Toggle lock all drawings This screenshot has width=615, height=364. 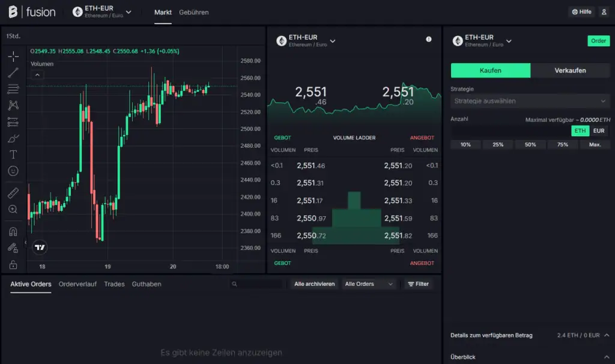coord(13,264)
